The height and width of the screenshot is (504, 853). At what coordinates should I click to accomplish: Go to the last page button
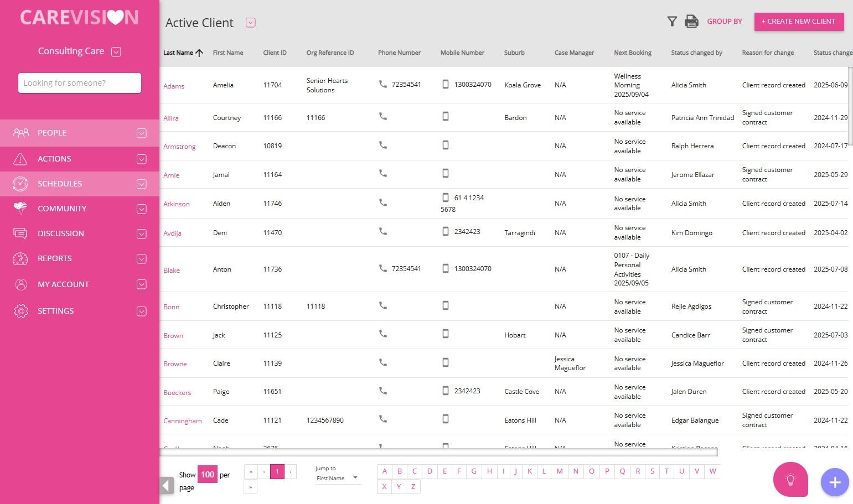tap(251, 487)
